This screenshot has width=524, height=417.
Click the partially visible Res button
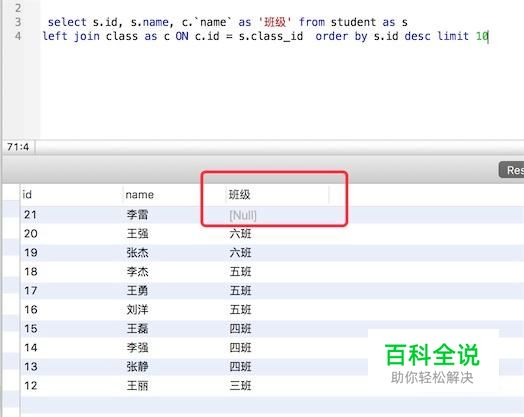tap(512, 170)
